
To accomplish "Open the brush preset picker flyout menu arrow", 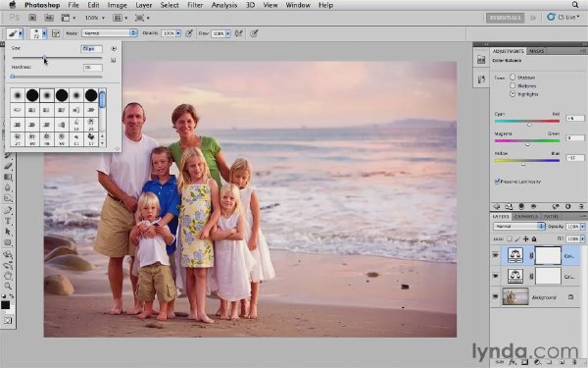I will [114, 48].
